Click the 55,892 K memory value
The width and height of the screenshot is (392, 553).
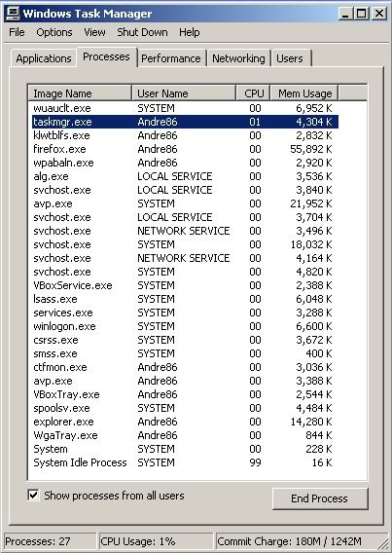pos(311,149)
